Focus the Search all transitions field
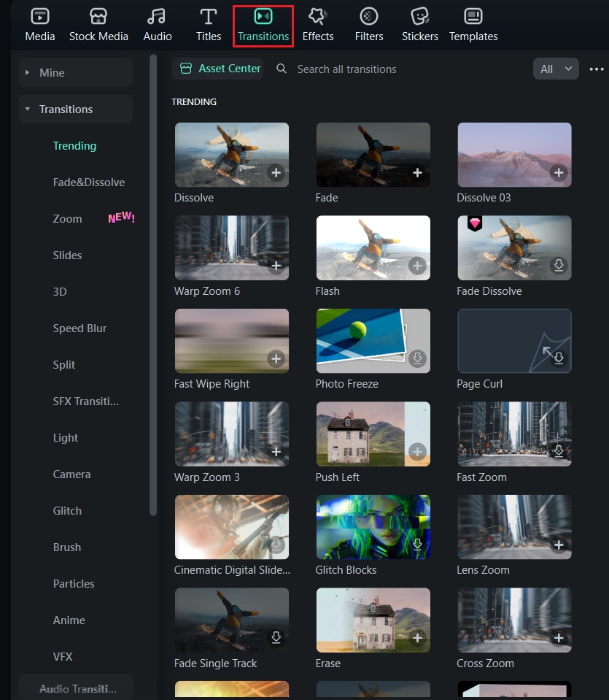This screenshot has width=609, height=700. [346, 69]
